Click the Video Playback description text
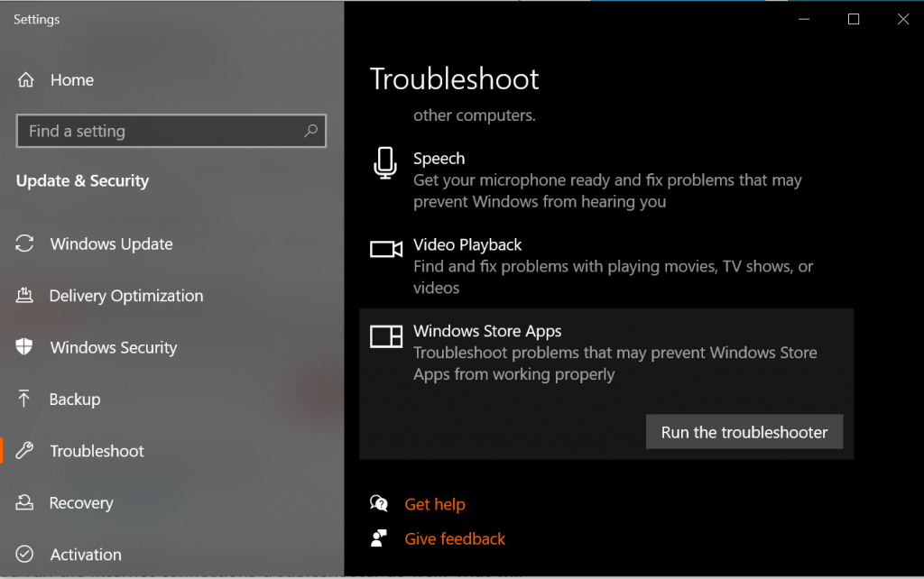This screenshot has height=579, width=924. pyautogui.click(x=613, y=277)
